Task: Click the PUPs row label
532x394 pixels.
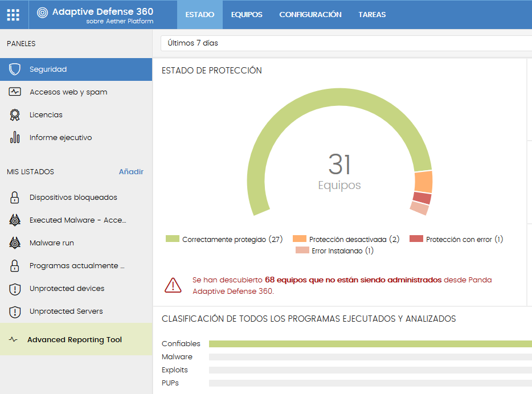Action: click(x=170, y=383)
